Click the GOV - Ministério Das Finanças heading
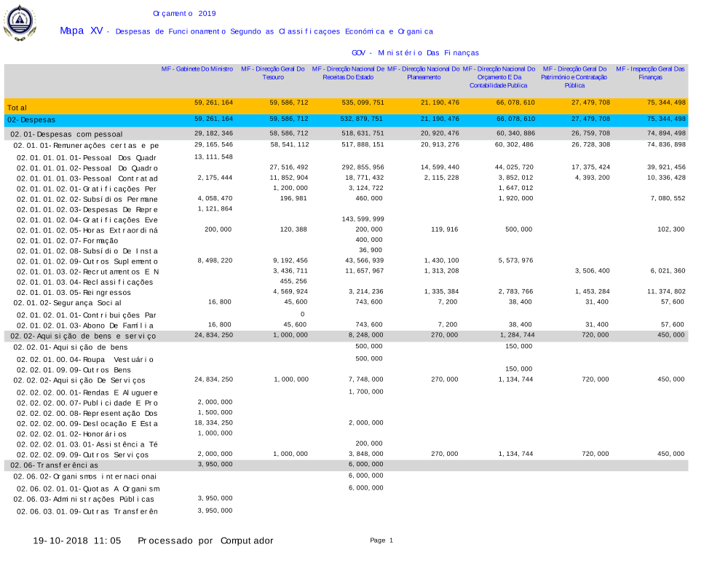Viewport: 728px width, 563px height. (415, 52)
